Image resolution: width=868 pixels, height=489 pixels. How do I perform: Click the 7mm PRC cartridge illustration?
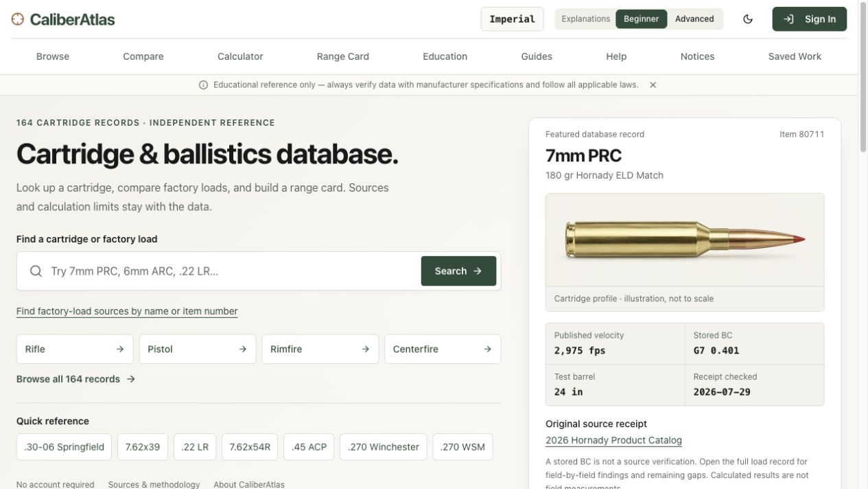[685, 240]
